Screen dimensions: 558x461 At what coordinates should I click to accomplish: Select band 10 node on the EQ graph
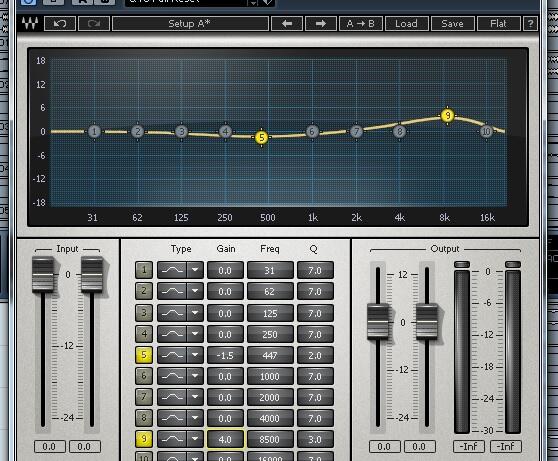486,132
